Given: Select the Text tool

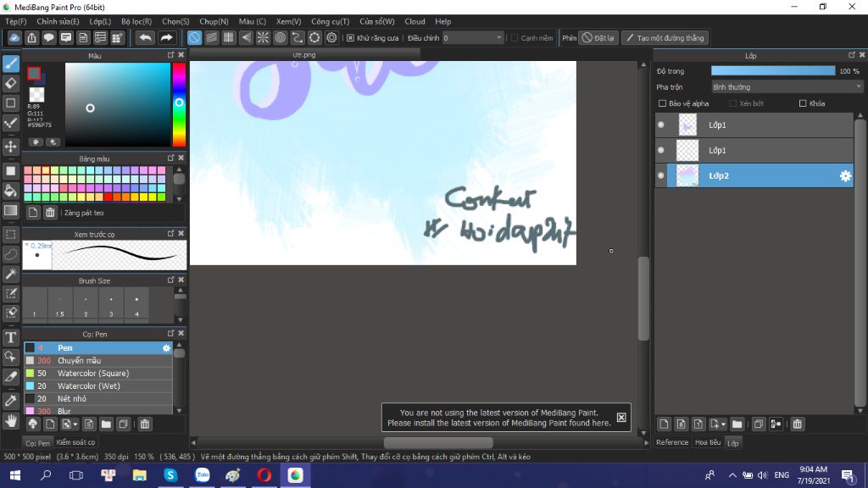Looking at the screenshot, I should [x=10, y=337].
